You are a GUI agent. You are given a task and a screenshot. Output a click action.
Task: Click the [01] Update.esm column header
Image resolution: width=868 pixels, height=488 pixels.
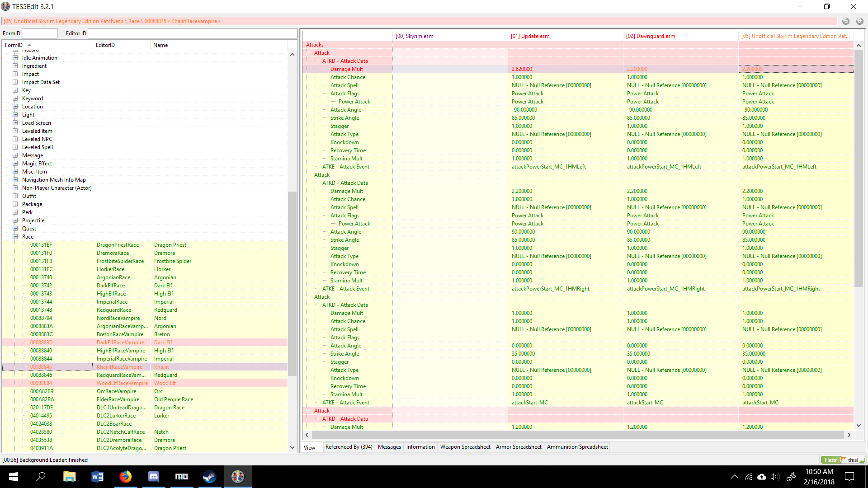(x=566, y=36)
